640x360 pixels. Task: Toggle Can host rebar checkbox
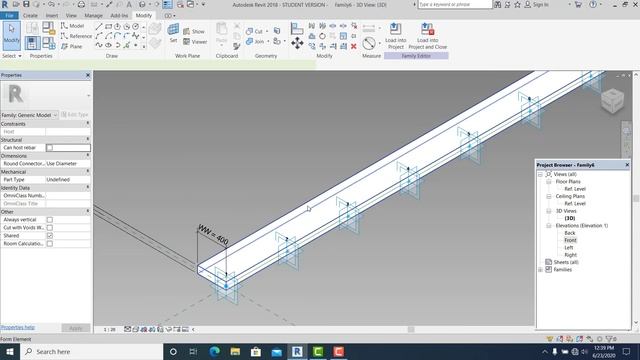tap(50, 148)
